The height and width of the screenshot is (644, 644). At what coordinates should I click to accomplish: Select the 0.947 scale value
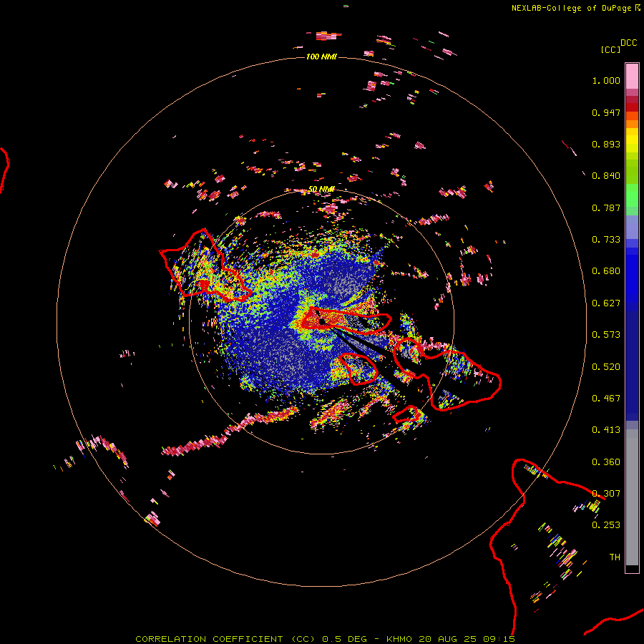(606, 112)
